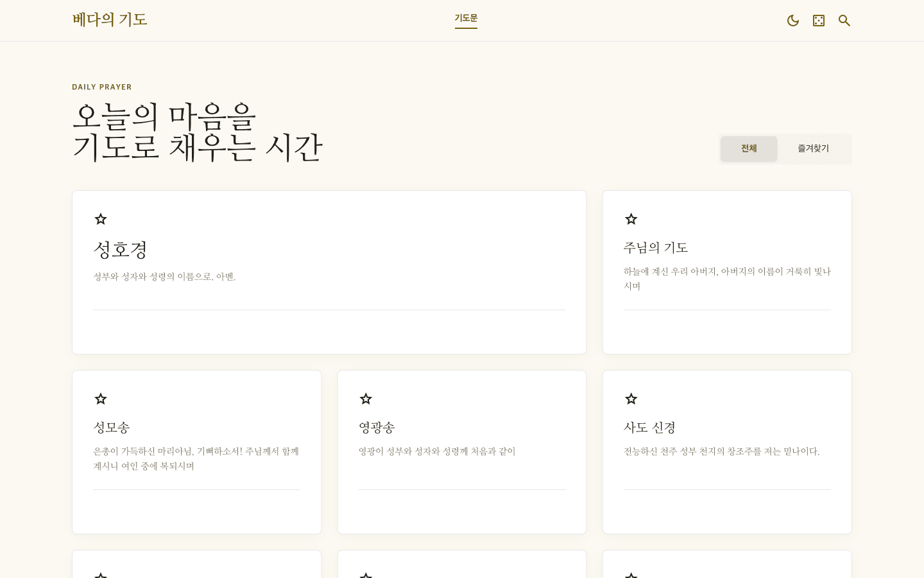Open the 영광송 prayer title

(x=377, y=427)
